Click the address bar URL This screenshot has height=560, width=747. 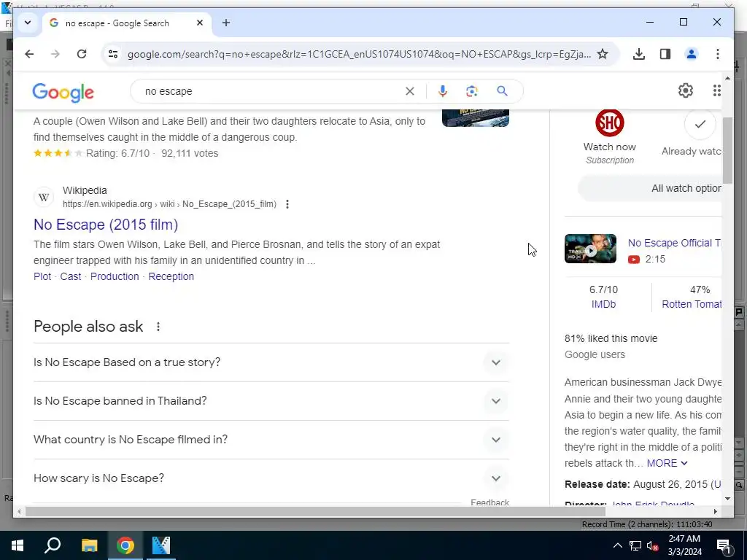[359, 54]
